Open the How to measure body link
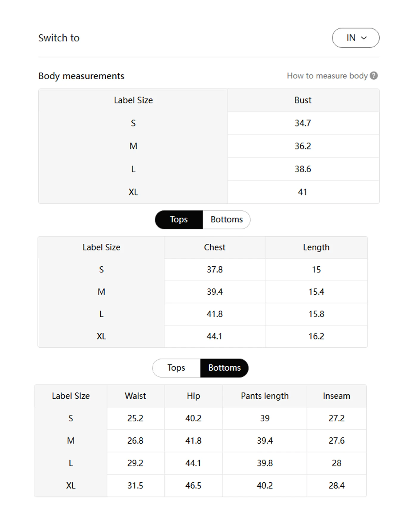The height and width of the screenshot is (532, 399). [x=327, y=76]
